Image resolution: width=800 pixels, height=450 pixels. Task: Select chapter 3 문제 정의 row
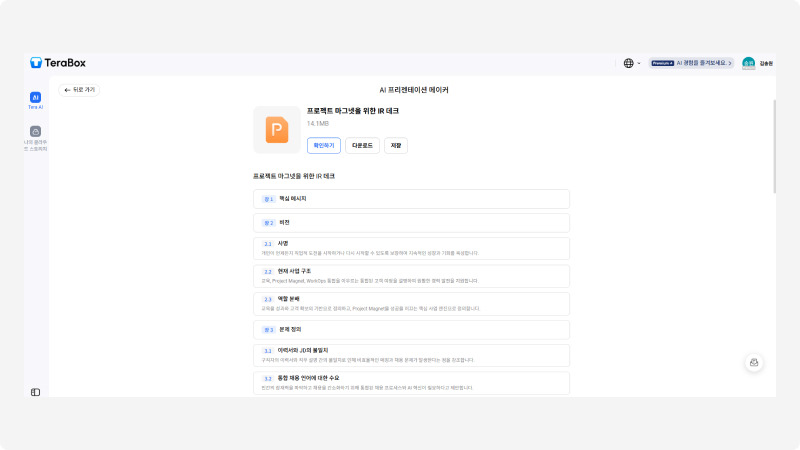[x=411, y=330]
